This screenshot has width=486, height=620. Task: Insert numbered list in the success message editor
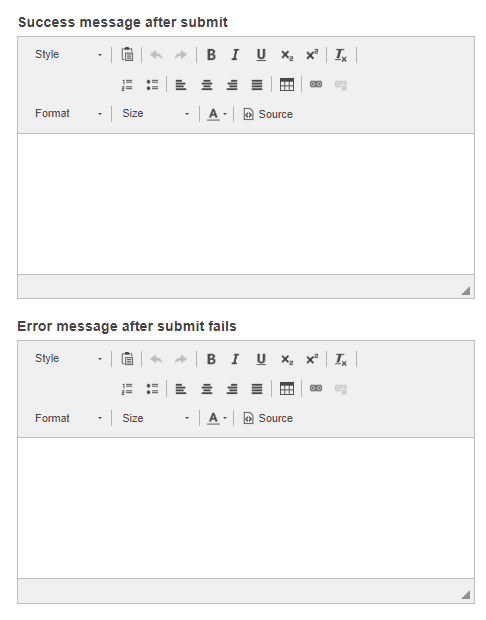pos(127,85)
